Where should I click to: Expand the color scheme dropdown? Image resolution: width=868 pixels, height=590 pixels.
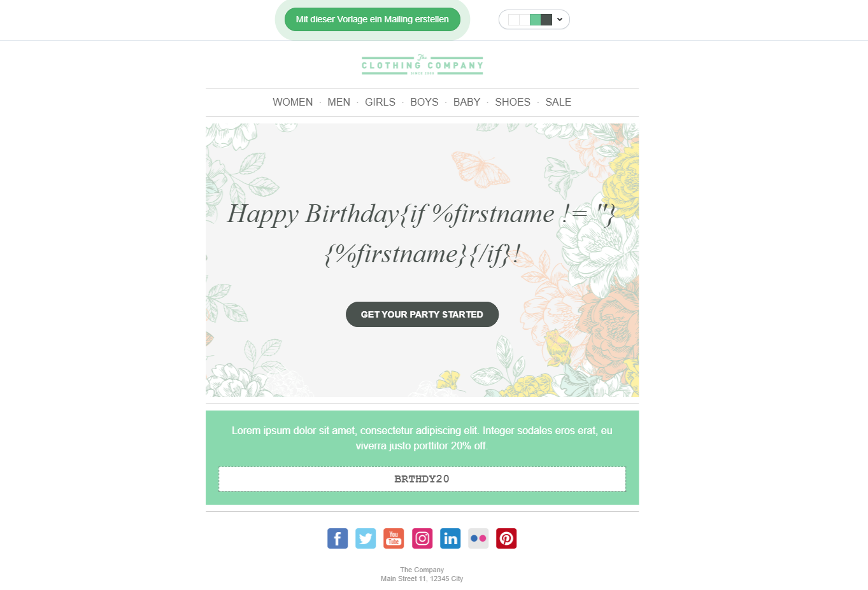(534, 20)
